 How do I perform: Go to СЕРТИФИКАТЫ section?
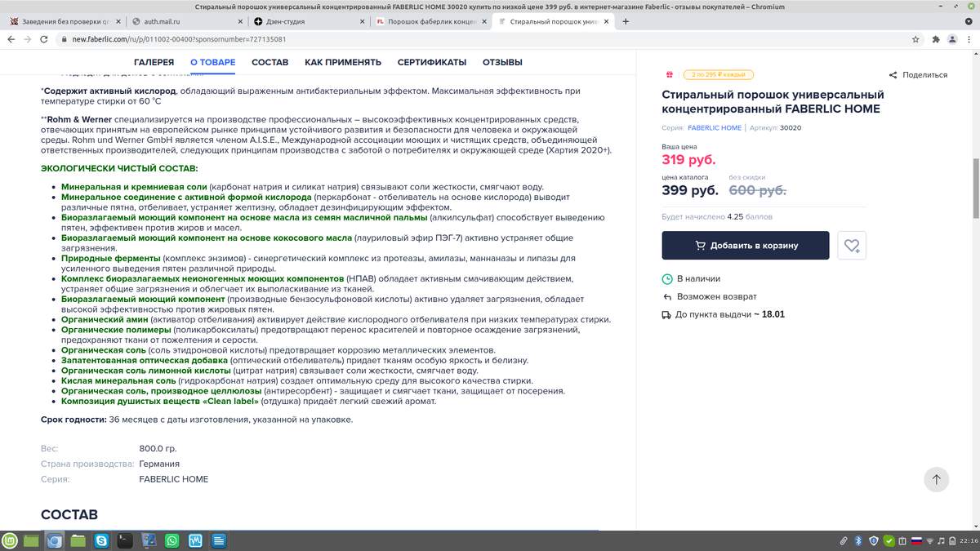pyautogui.click(x=432, y=62)
